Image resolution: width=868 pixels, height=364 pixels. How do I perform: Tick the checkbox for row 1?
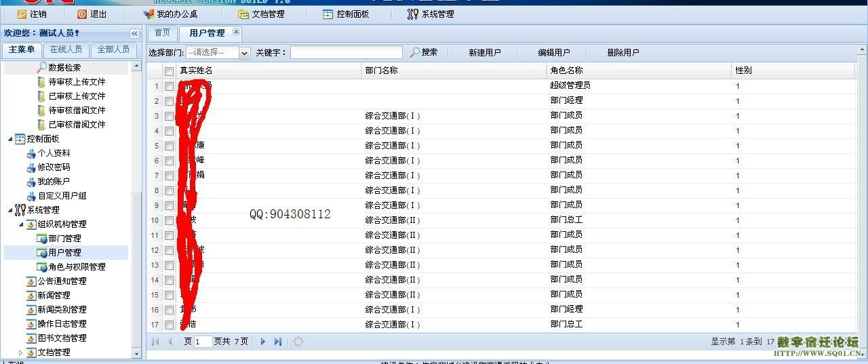[x=169, y=86]
